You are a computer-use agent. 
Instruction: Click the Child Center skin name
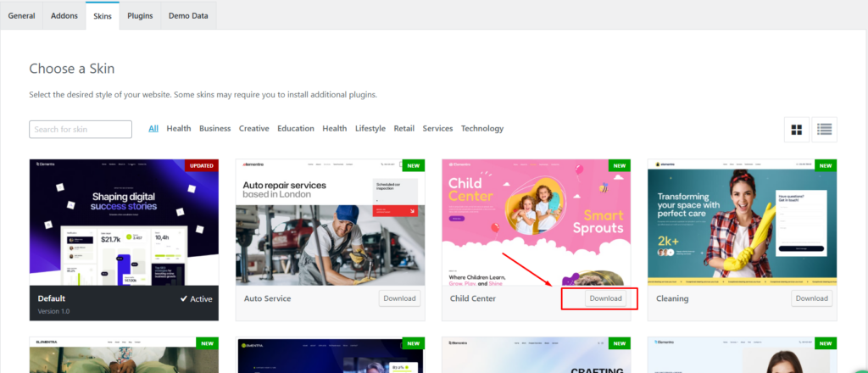tap(473, 298)
